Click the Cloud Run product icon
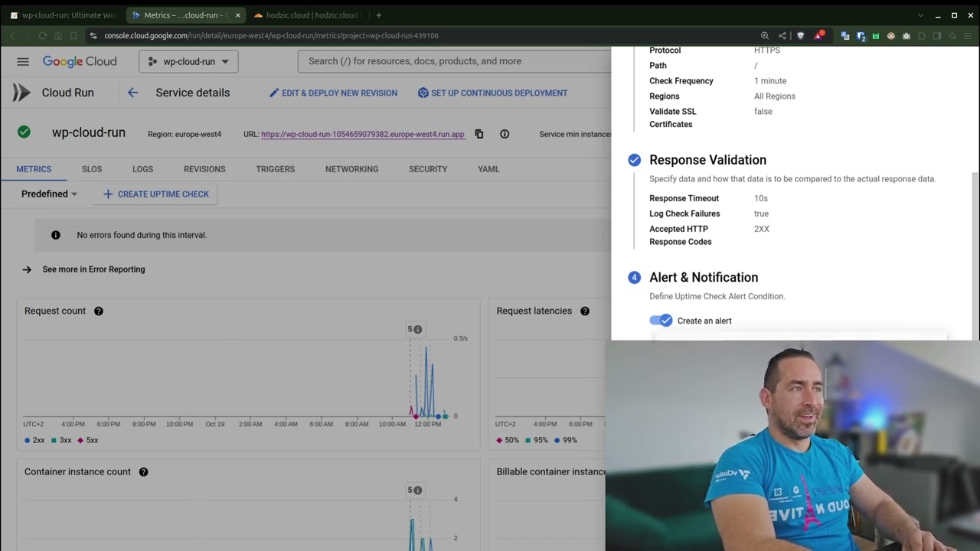Image resolution: width=980 pixels, height=551 pixels. pyautogui.click(x=21, y=93)
